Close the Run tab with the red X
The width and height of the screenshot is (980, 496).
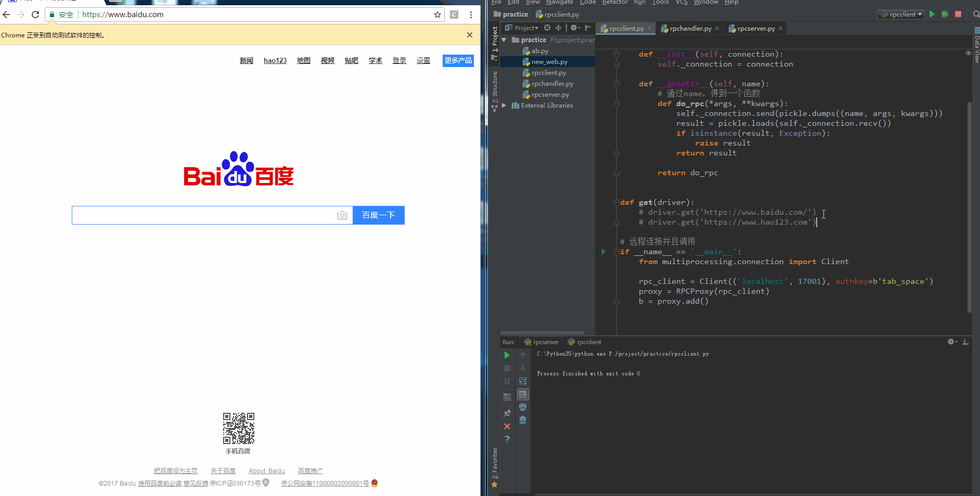pos(507,426)
